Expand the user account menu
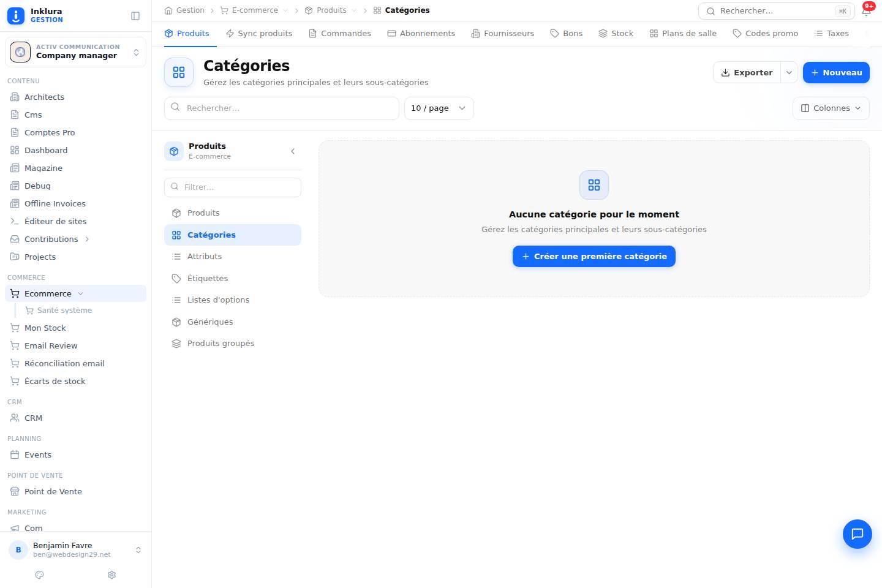 click(138, 550)
